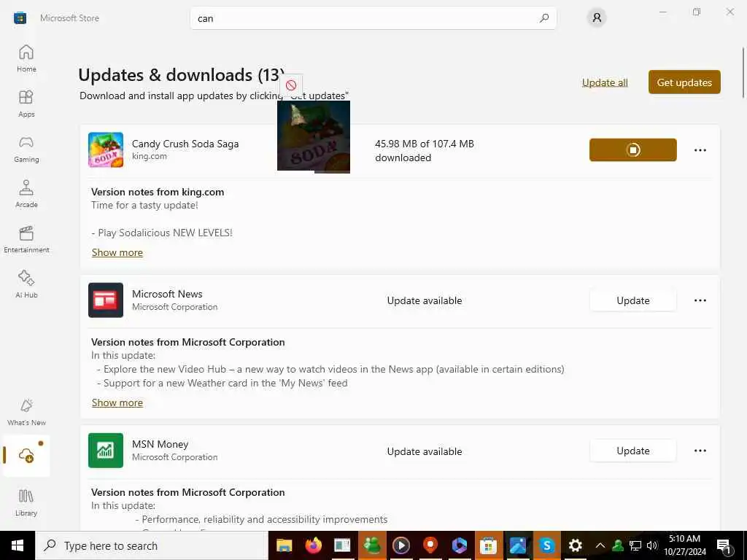Image resolution: width=747 pixels, height=560 pixels.
Task: Open Settings gear in the taskbar
Action: coord(575,545)
